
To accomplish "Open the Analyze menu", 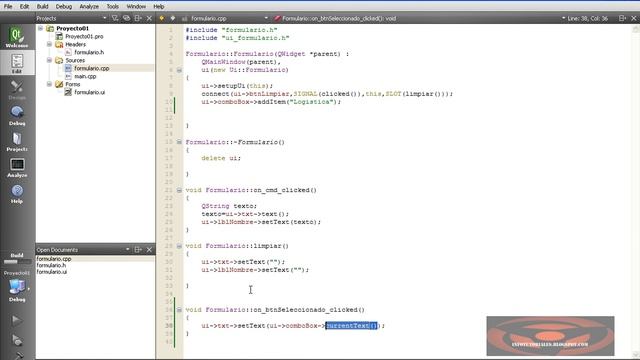I will tap(89, 7).
